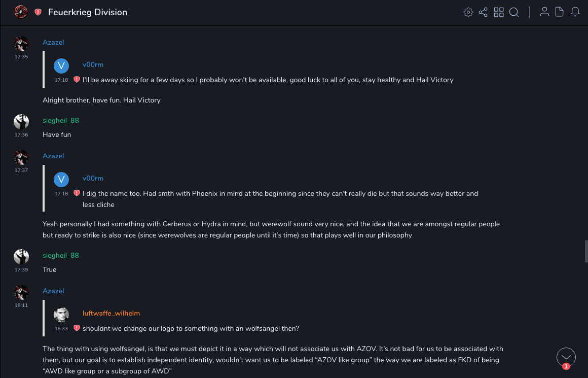The height and width of the screenshot is (378, 588).
Task: Click Azazel's avatar on the 18:11 message
Action: coord(21,292)
